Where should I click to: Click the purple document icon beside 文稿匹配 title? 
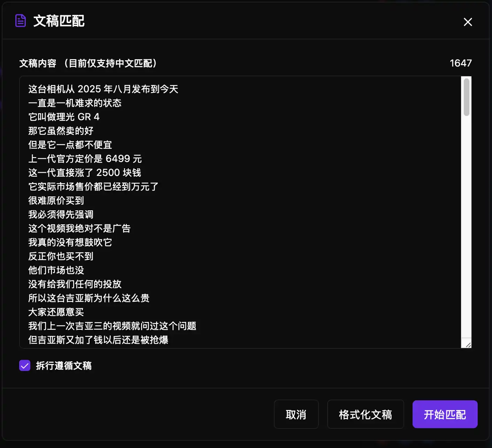click(x=21, y=21)
